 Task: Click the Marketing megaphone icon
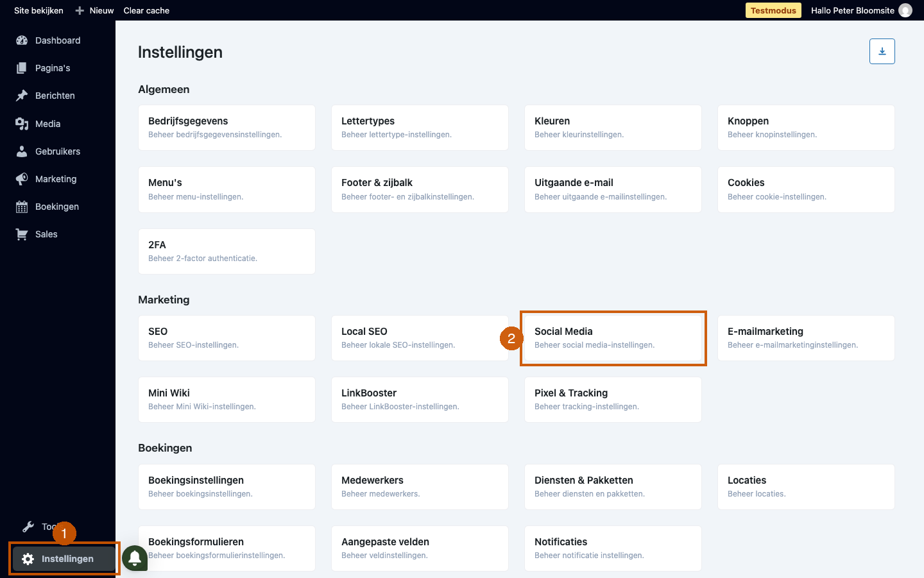[22, 179]
